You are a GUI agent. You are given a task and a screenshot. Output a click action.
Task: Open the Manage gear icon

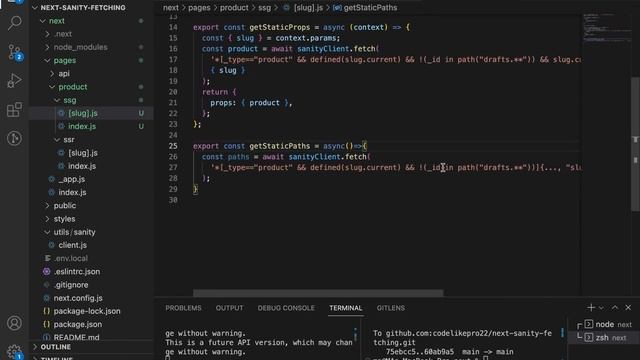[x=14, y=351]
